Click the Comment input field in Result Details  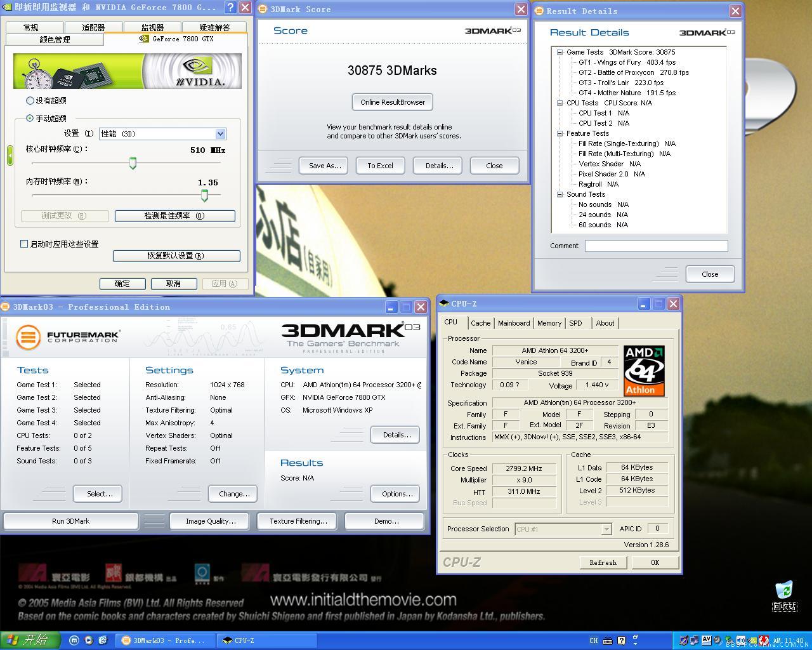[x=656, y=246]
